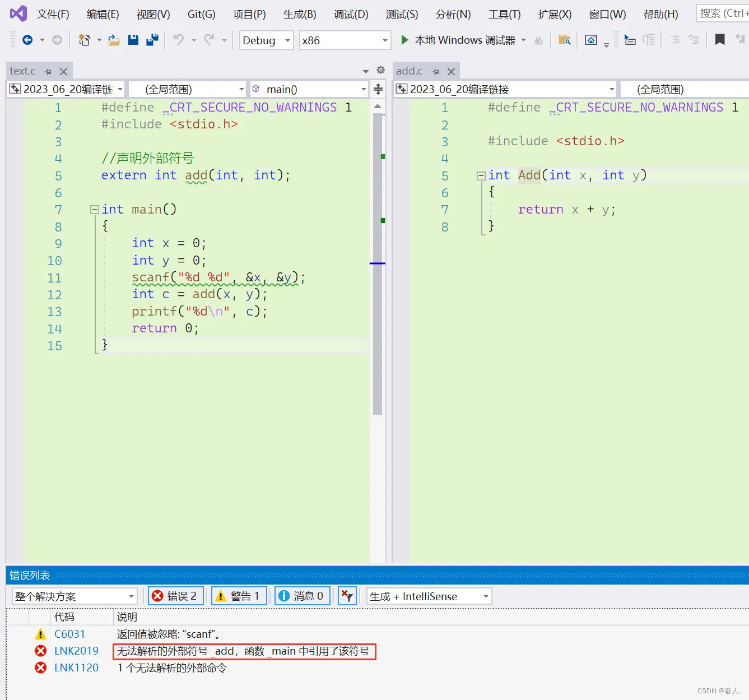Screen dimensions: 749x700
Task: Open the 整个解决方案 filter dropdown
Action: pos(75,596)
